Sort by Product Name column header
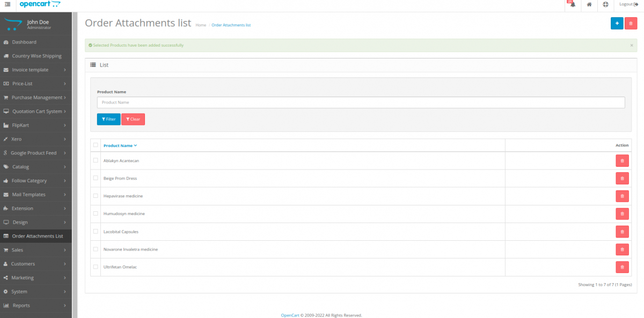The width and height of the screenshot is (644, 318). click(119, 145)
